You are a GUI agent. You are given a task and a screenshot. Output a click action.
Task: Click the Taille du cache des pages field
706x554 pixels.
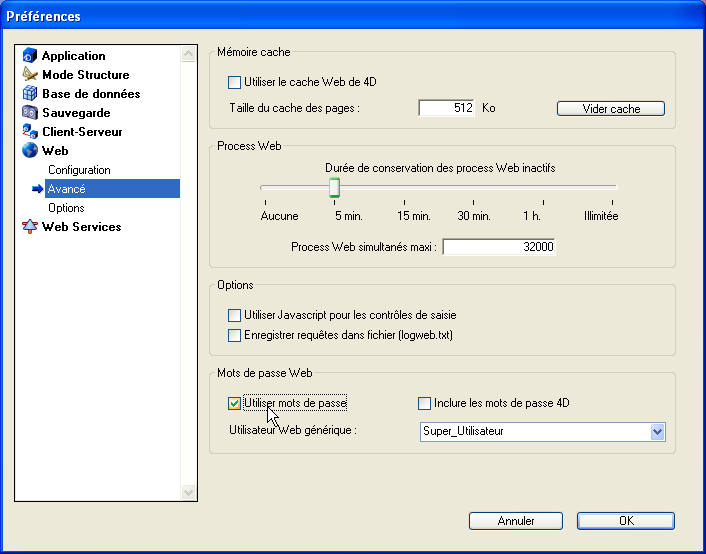point(446,108)
